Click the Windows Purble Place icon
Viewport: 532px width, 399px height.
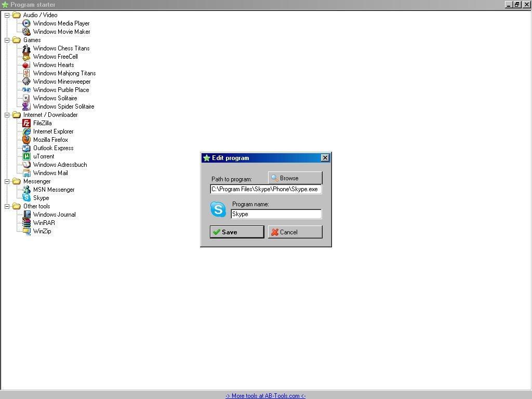(x=26, y=90)
